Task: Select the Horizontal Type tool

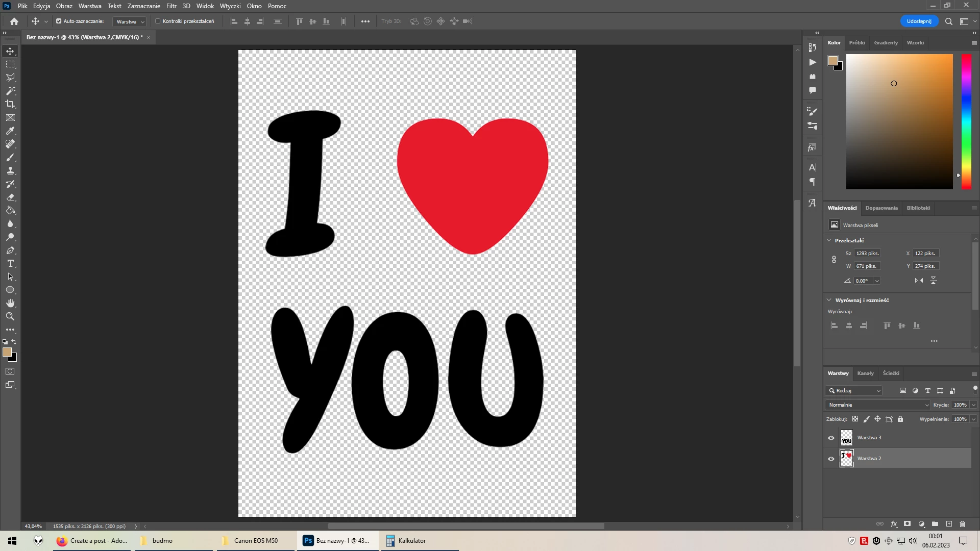Action: click(x=10, y=264)
